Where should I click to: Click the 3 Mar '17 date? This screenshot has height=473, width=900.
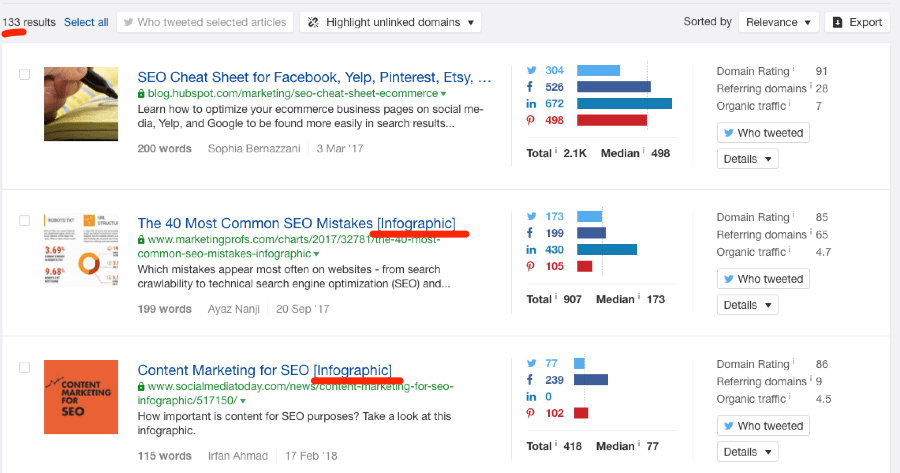click(x=340, y=149)
